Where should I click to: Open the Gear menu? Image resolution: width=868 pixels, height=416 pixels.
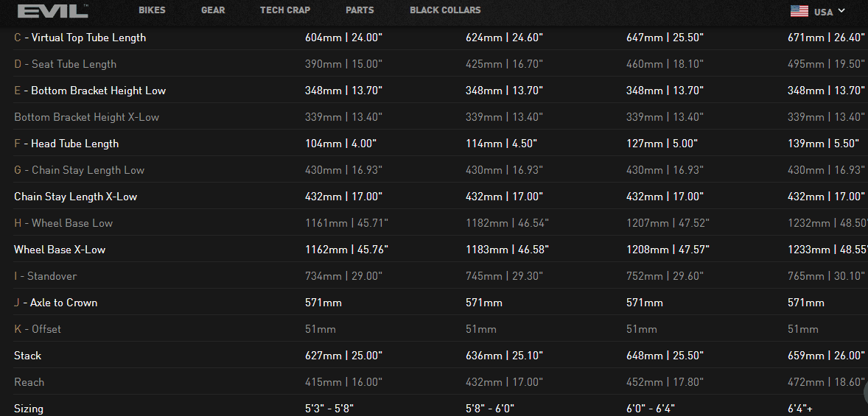pyautogui.click(x=213, y=10)
